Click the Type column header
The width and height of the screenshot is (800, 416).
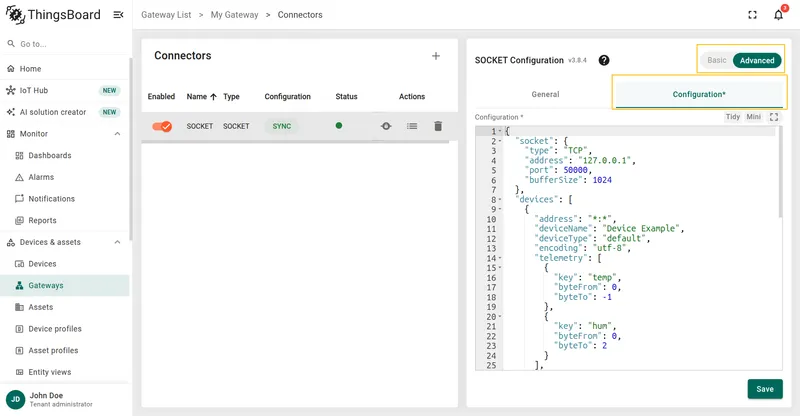231,96
